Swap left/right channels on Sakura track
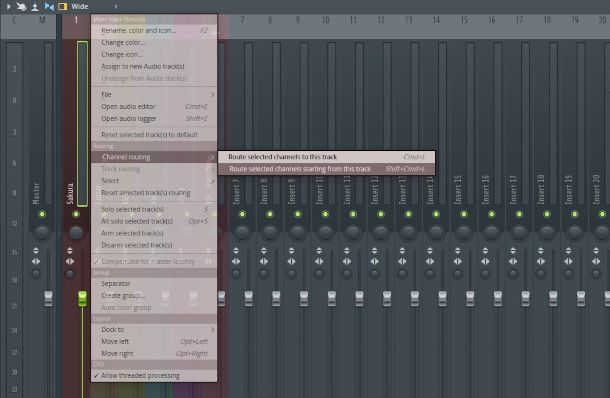This screenshot has height=398, width=610. click(x=70, y=261)
